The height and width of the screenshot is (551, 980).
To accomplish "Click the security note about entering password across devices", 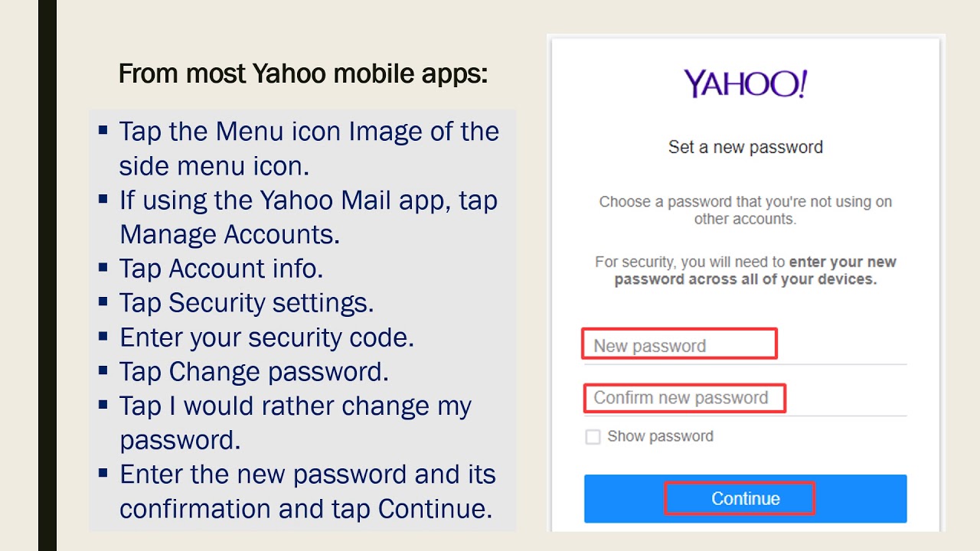I will [745, 270].
